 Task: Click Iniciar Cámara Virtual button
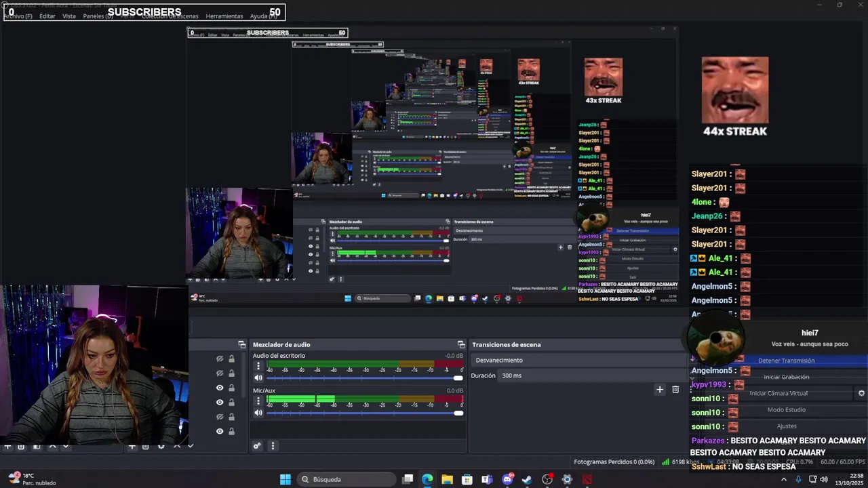click(778, 393)
